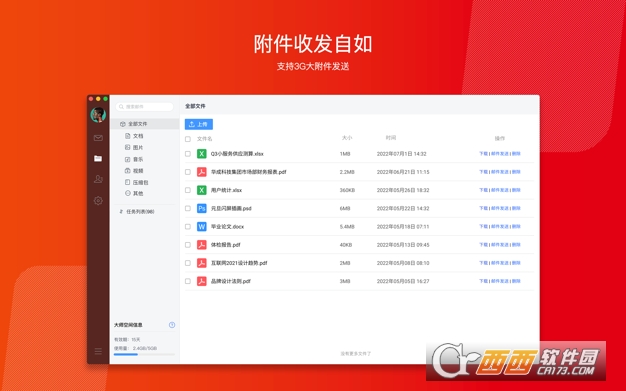Check the box for Q3小服务供应测算.xlsx
Viewport: 626px width, 391px height.
point(188,154)
